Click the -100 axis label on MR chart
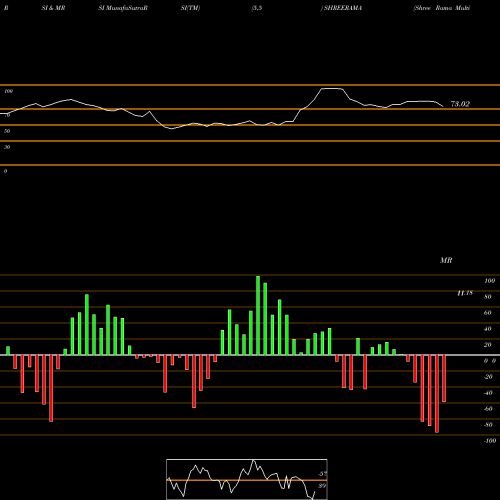The width and height of the screenshot is (500, 500). 490,441
